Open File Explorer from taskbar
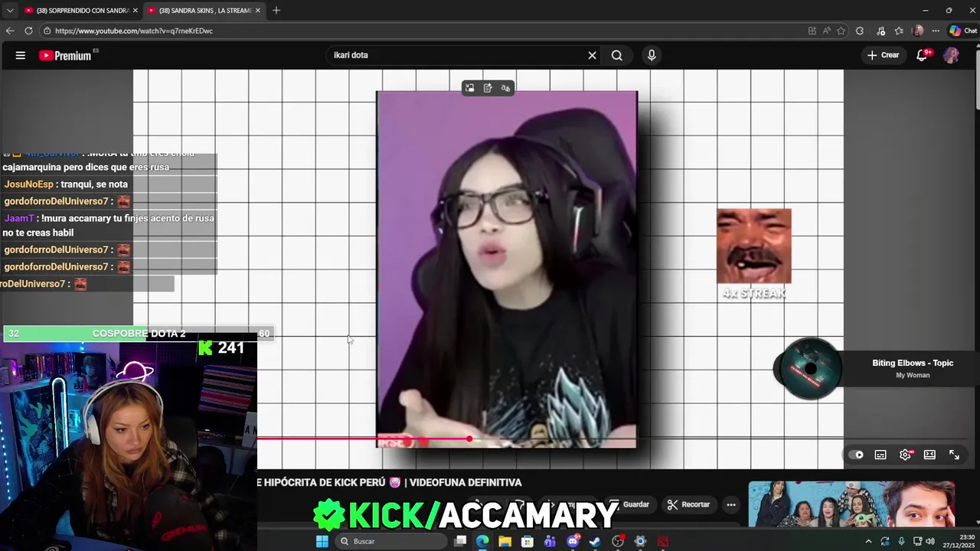 coord(505,541)
